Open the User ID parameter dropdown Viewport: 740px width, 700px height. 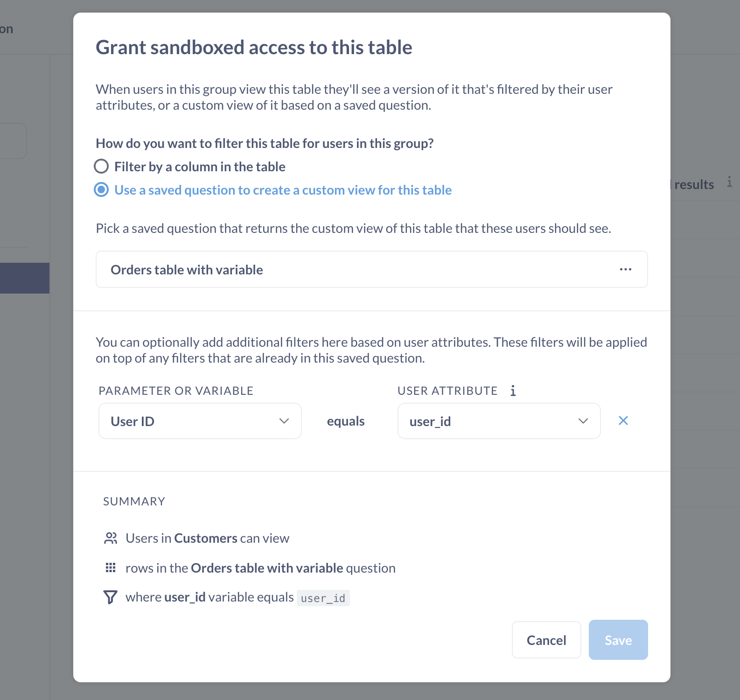pyautogui.click(x=200, y=421)
